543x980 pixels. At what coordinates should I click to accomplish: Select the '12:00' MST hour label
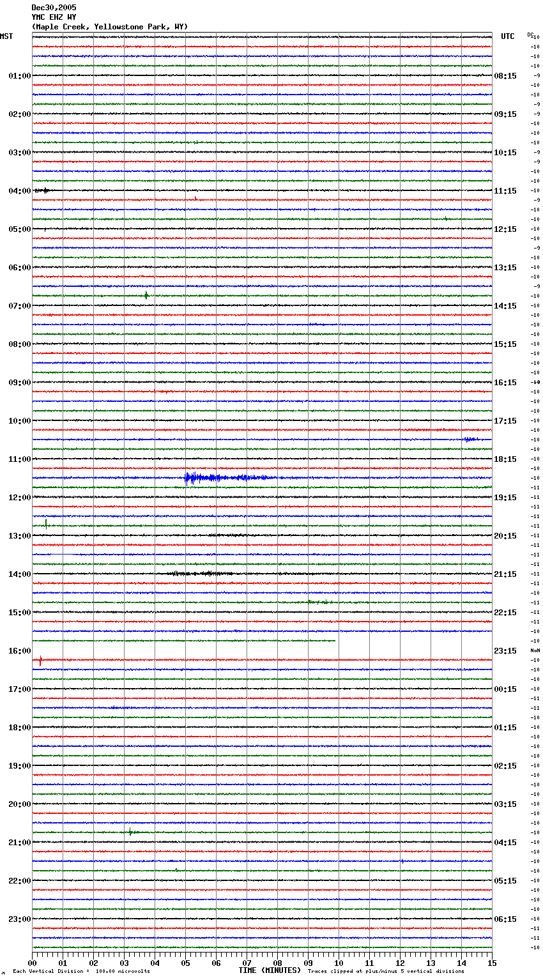pyautogui.click(x=20, y=498)
